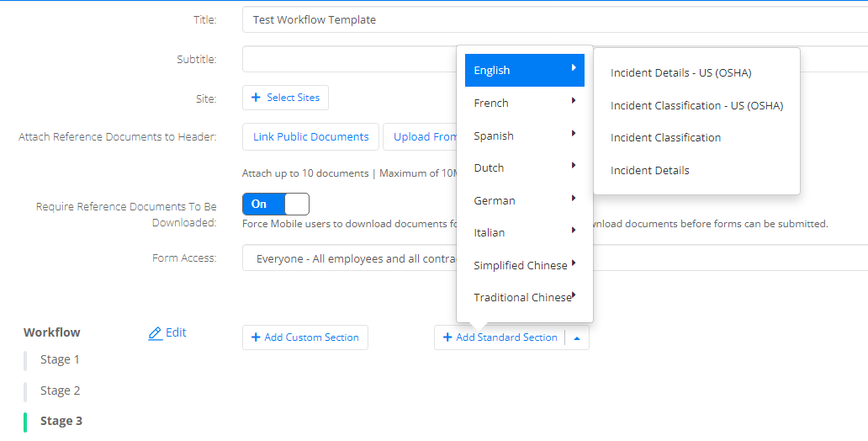Screen dimensions: 868x441
Task: Open Stage 3 in the workflow
Action: pyautogui.click(x=61, y=421)
